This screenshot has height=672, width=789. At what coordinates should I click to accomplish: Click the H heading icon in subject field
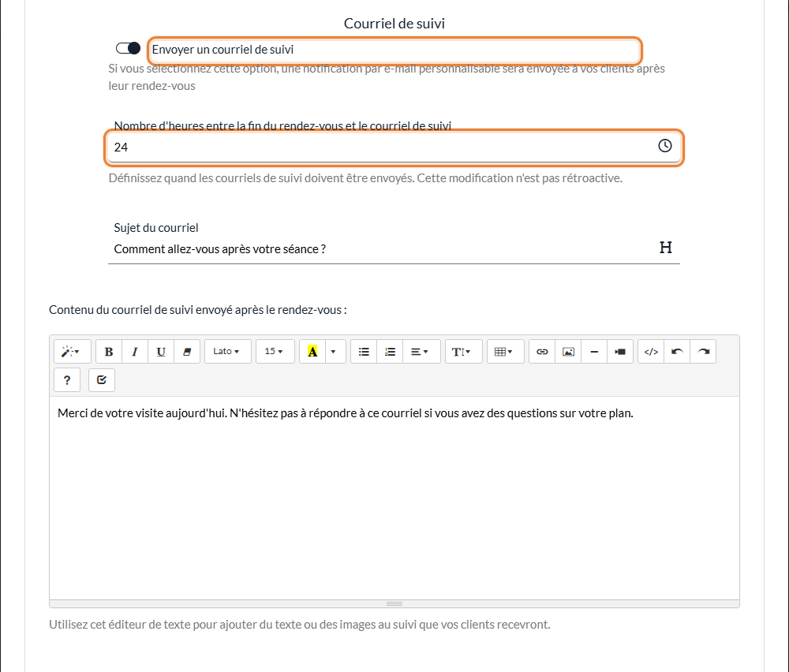tap(666, 248)
